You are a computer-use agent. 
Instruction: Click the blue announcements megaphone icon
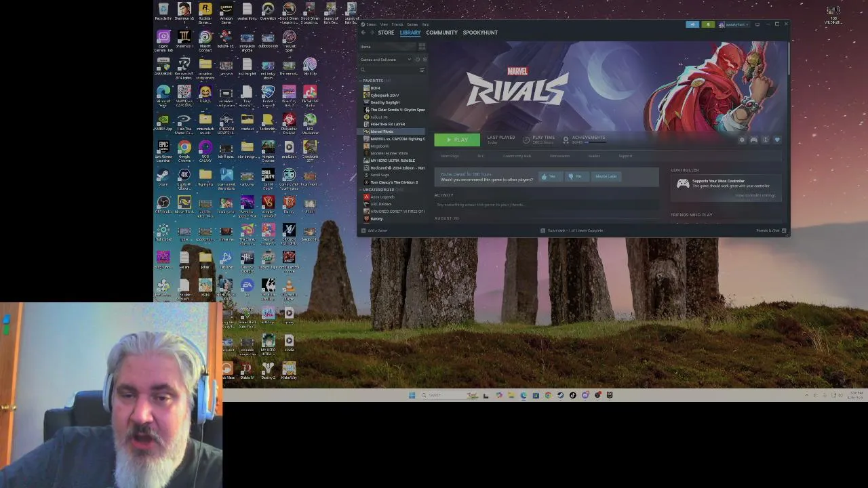click(x=692, y=24)
